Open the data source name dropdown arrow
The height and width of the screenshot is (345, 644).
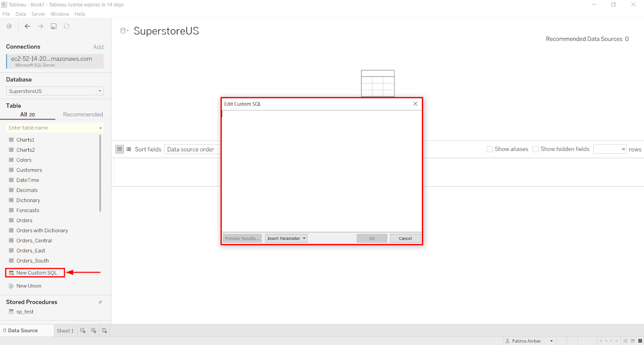click(x=128, y=31)
